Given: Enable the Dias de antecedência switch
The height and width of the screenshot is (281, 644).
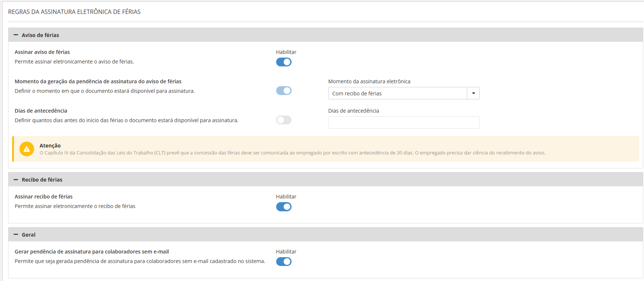Looking at the screenshot, I should click(283, 120).
